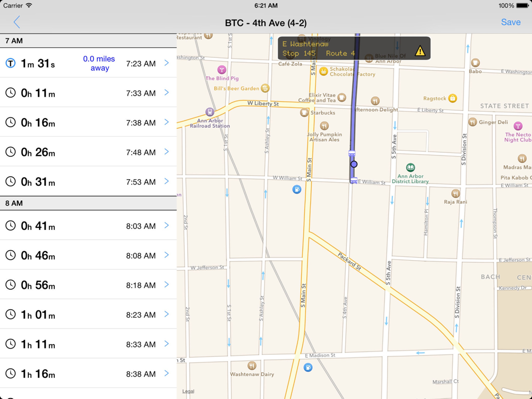
Task: Tap the Raja Rani restaurant icon
Action: tap(456, 194)
